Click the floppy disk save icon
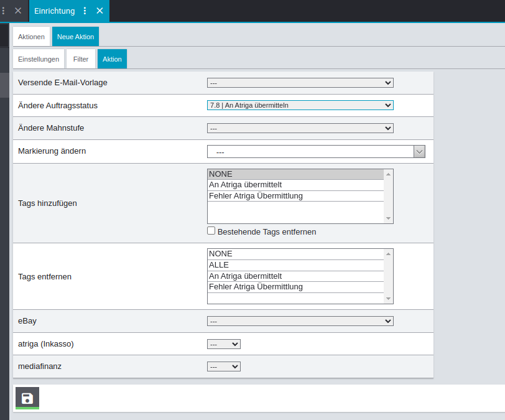 pyautogui.click(x=27, y=398)
